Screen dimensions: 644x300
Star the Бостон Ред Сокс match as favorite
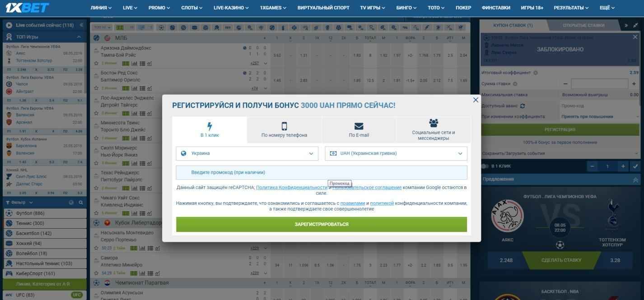(96, 88)
